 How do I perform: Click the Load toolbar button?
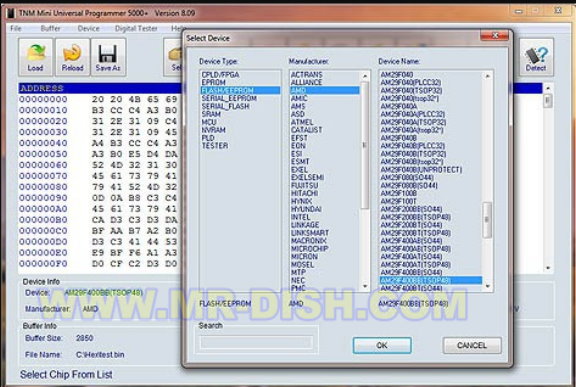pyautogui.click(x=35, y=57)
